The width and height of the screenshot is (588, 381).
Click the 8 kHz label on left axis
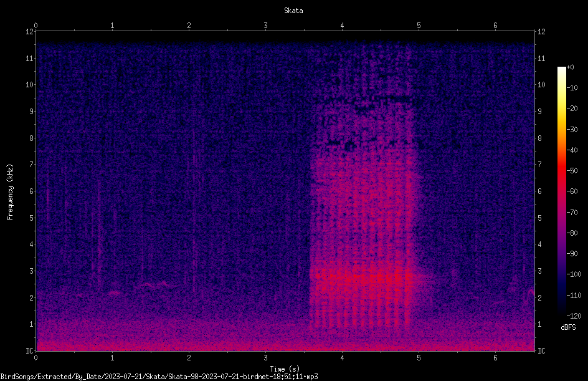[x=31, y=138]
